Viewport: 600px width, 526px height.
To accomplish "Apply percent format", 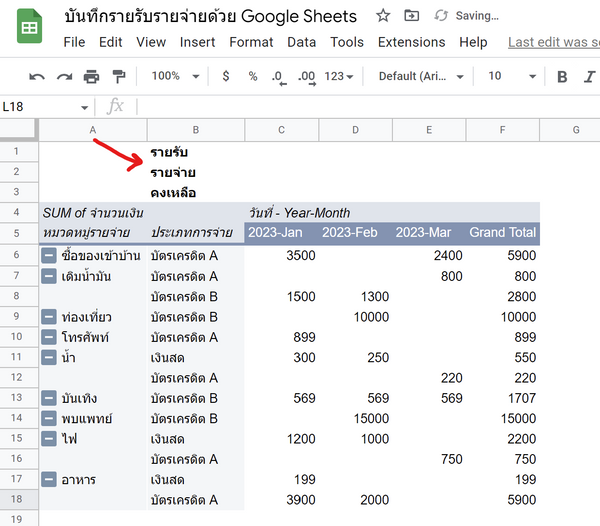I will [x=252, y=77].
